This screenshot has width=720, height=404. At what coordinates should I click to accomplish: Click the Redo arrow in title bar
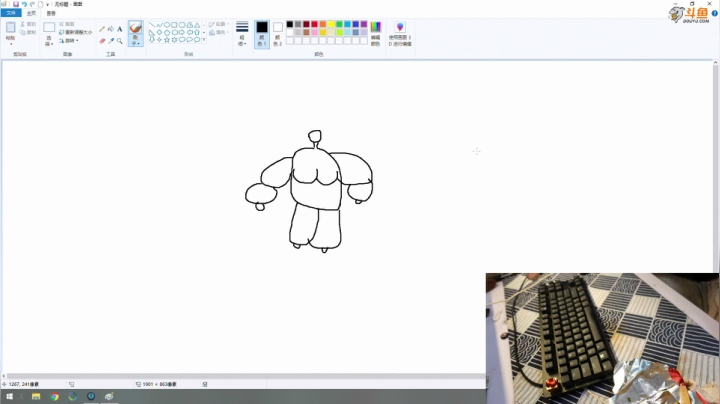click(32, 4)
